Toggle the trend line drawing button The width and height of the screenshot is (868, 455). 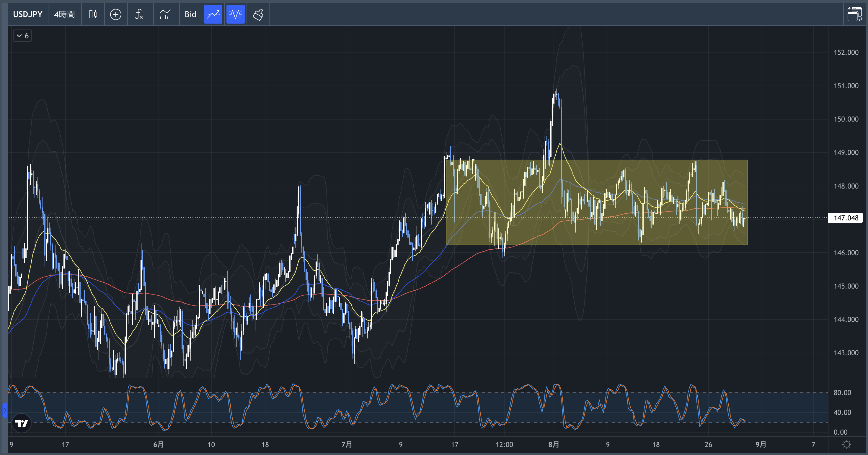point(213,14)
